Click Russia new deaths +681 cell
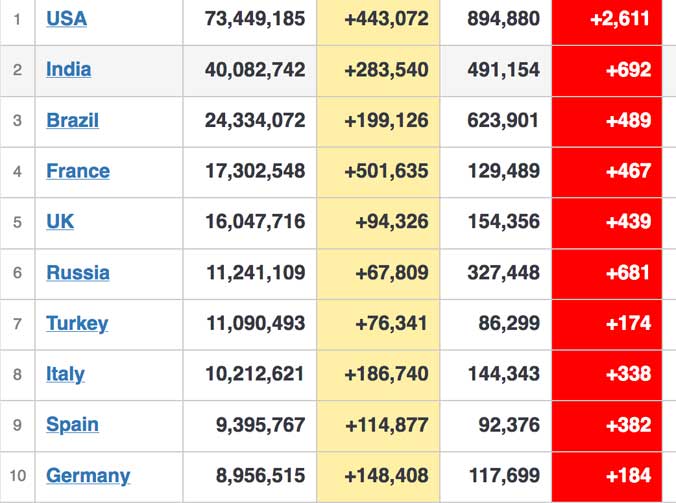The height and width of the screenshot is (503, 676). (607, 274)
